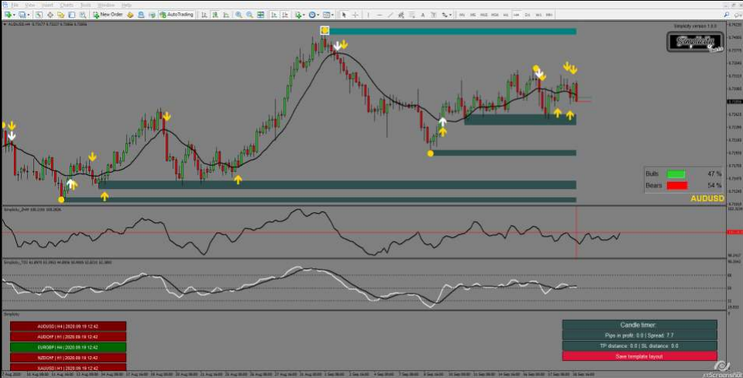Image resolution: width=743 pixels, height=378 pixels.
Task: Open the indicators list icon
Action: coord(299,15)
